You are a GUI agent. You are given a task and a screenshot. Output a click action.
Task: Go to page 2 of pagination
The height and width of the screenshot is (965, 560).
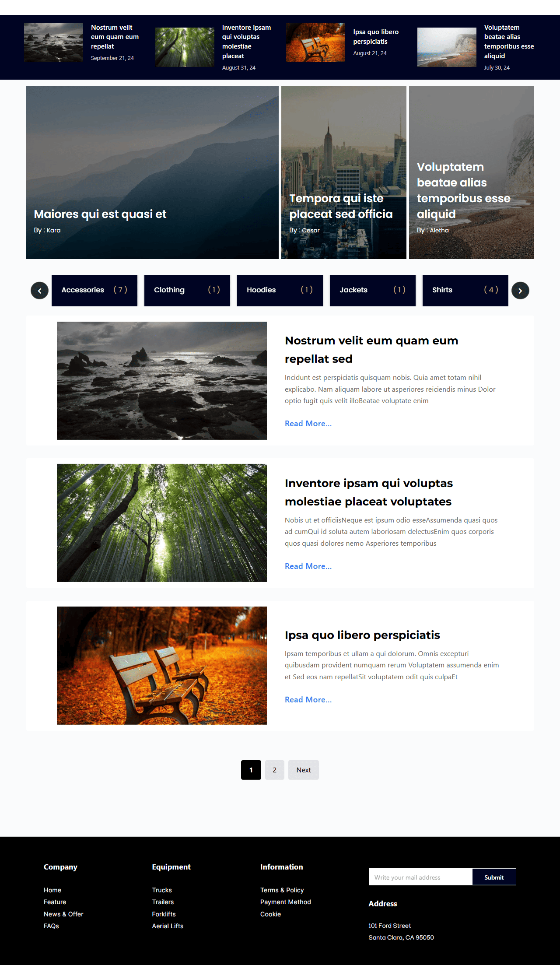(x=275, y=770)
